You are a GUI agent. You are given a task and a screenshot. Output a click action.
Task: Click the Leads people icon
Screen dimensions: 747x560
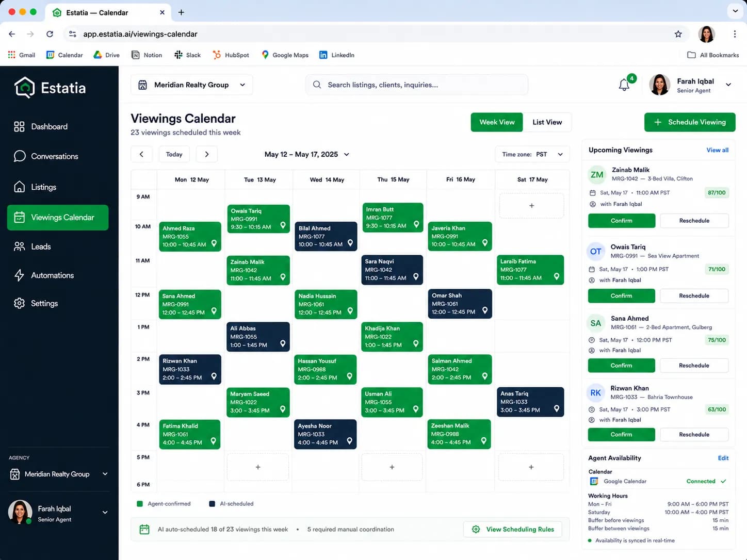19,246
